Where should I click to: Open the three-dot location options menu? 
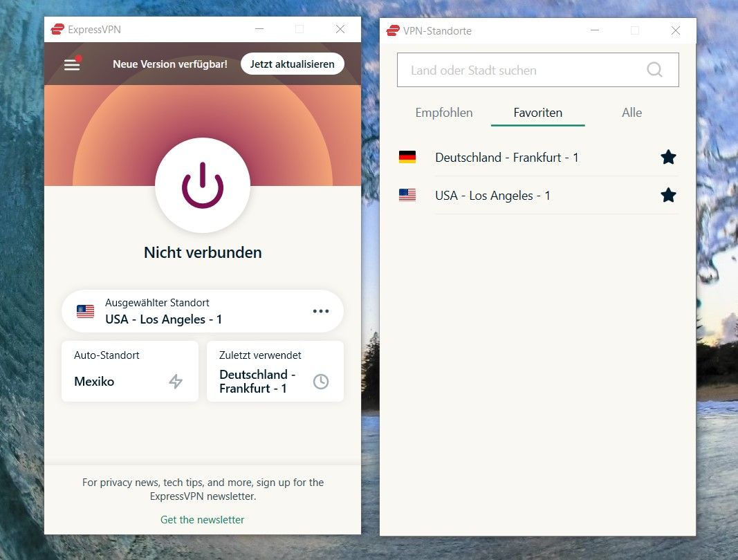[321, 311]
